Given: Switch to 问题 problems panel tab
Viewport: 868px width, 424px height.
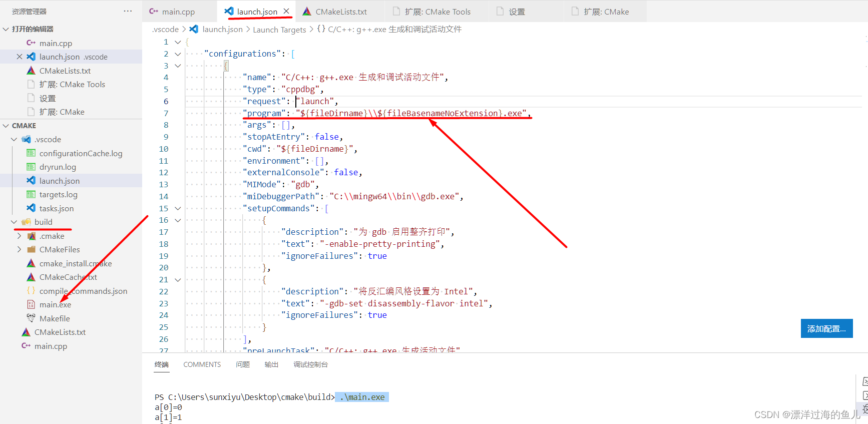Looking at the screenshot, I should click(243, 364).
